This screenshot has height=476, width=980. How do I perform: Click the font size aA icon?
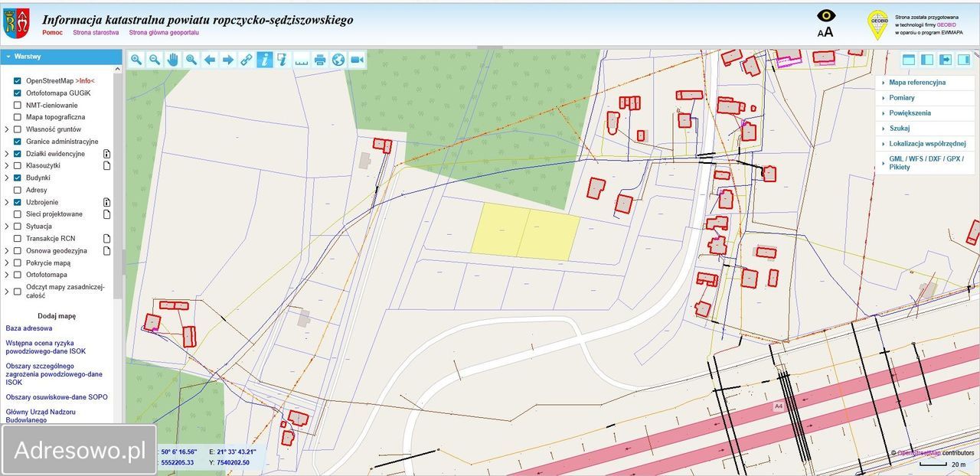pyautogui.click(x=825, y=32)
